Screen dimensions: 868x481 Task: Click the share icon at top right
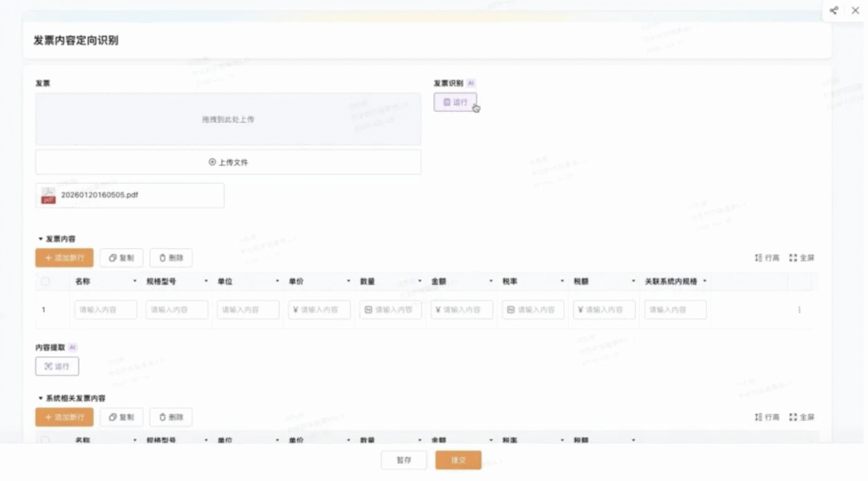pyautogui.click(x=833, y=10)
